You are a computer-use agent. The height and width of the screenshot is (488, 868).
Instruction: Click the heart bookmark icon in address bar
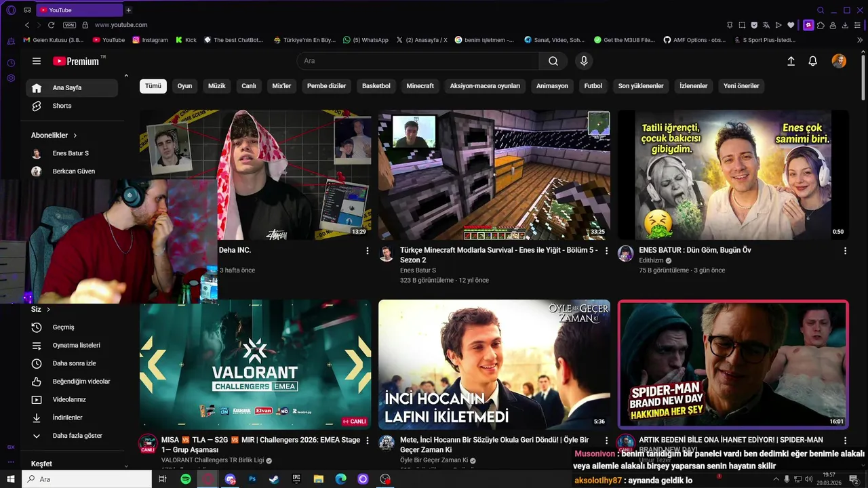[791, 24]
